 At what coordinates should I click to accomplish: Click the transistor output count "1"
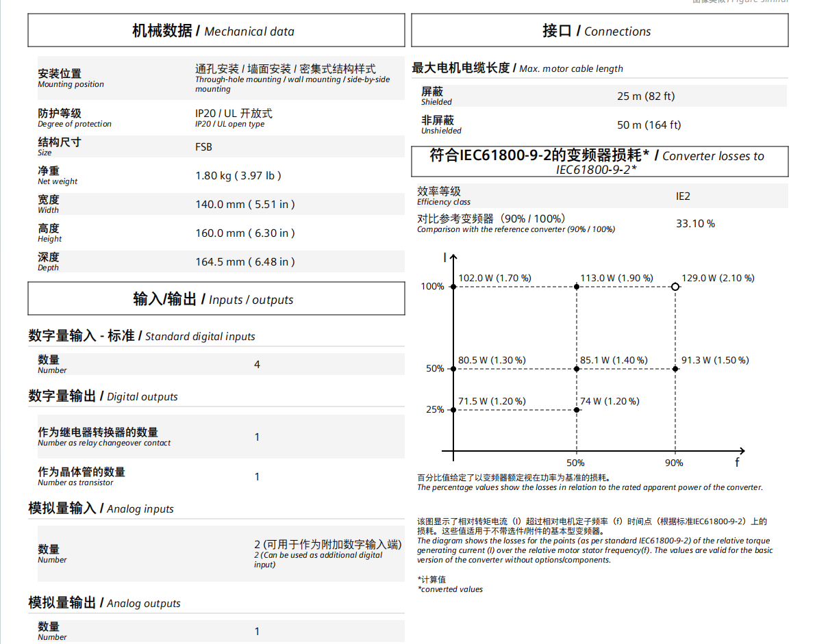258,477
